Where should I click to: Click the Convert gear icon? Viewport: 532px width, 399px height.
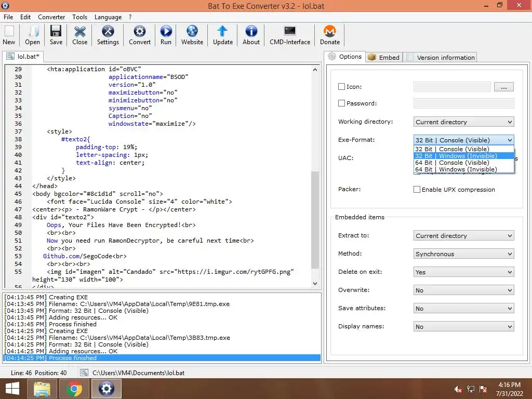click(x=139, y=35)
